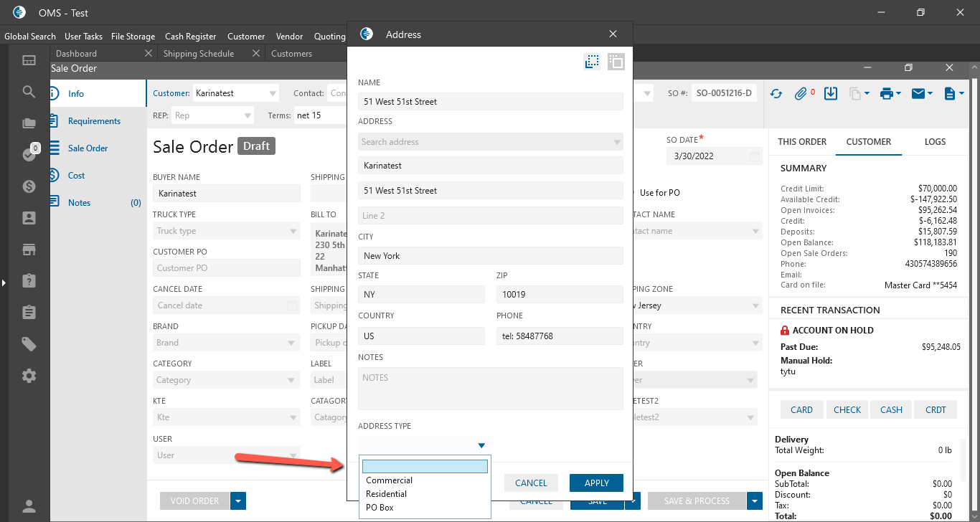Select the blank address type option

[425, 466]
